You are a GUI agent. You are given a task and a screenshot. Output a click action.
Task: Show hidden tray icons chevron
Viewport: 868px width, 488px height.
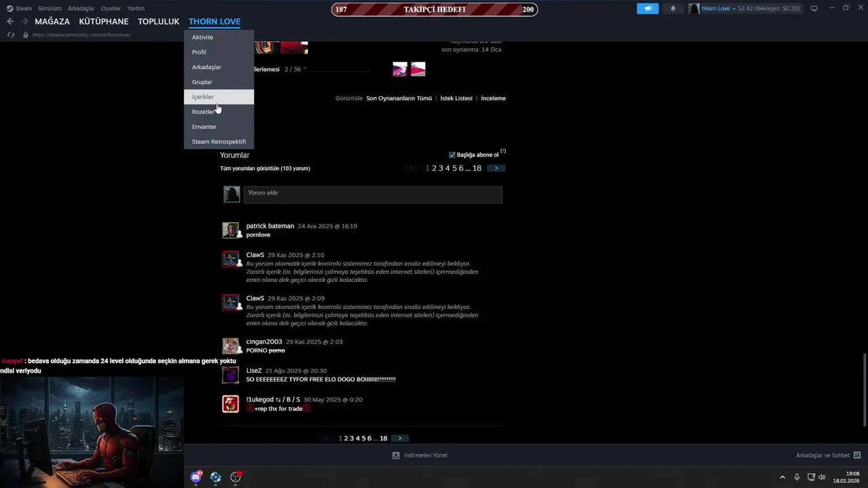[x=783, y=477]
